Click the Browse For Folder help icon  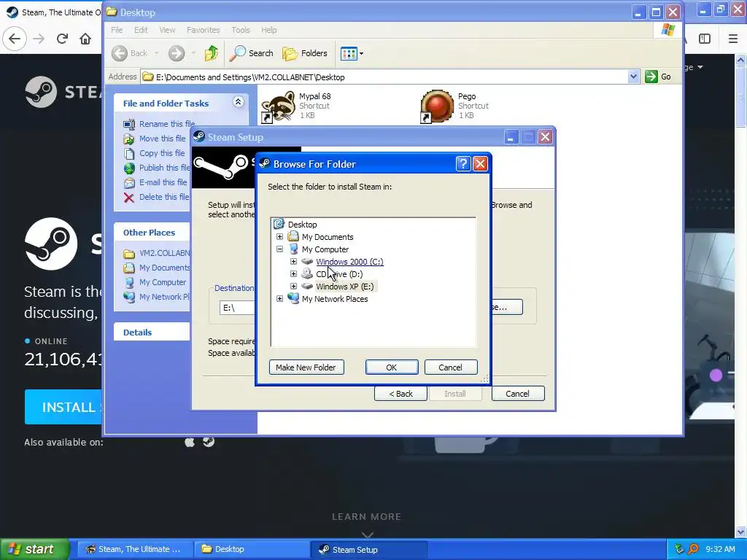click(463, 164)
